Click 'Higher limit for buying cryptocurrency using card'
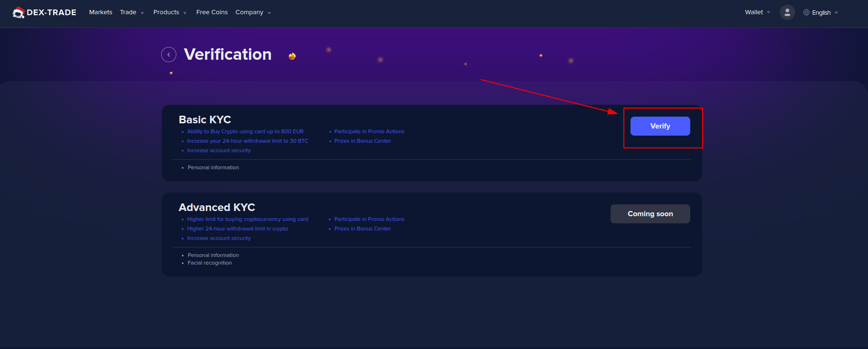 point(247,219)
